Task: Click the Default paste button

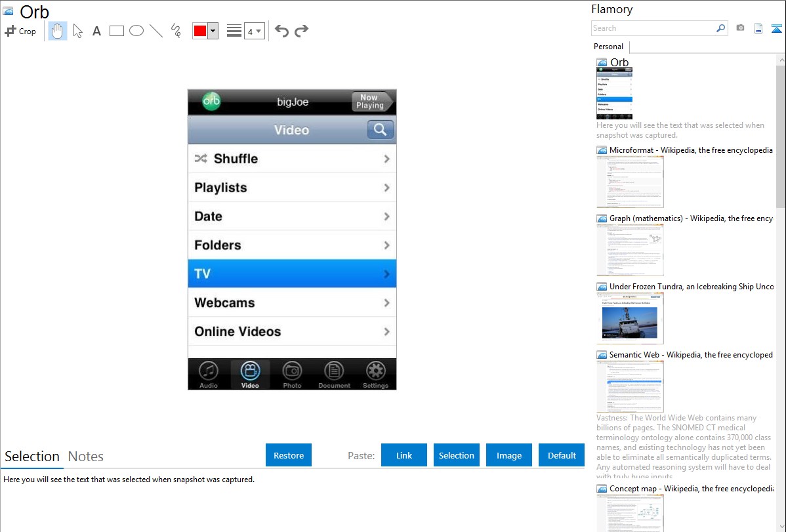Action: (562, 455)
